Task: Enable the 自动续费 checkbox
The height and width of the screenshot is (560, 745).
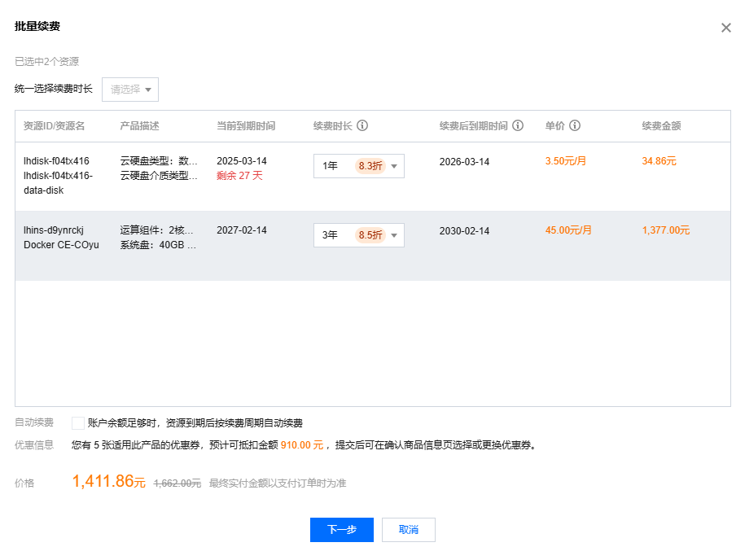Action: click(x=78, y=423)
